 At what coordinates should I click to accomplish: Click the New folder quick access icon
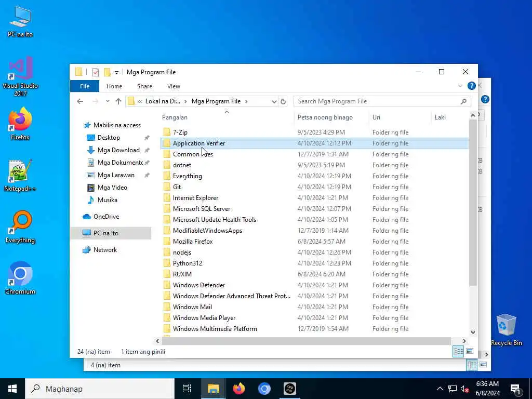[x=107, y=72]
